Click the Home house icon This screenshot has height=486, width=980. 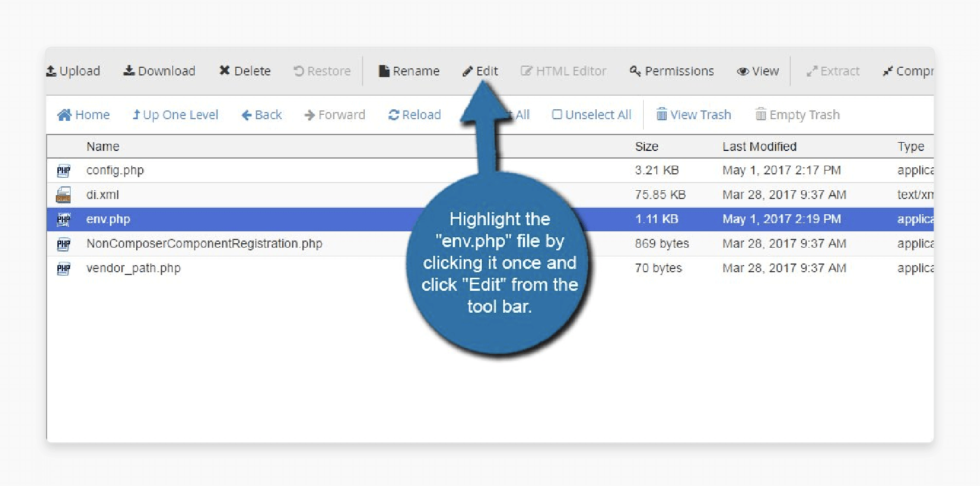tap(65, 115)
